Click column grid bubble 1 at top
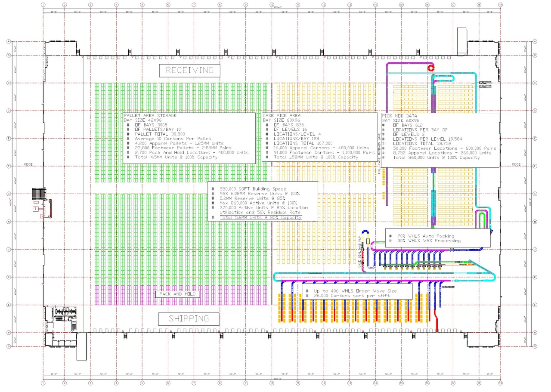 point(43,5)
